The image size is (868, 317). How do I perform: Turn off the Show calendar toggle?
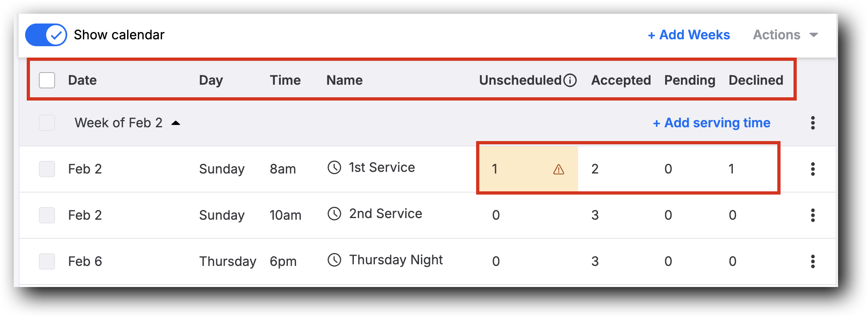tap(46, 35)
